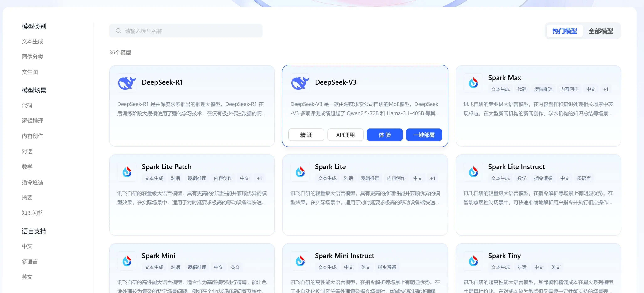Open the API调用 option for DeepSeek-V3
Screen dimensions: 644x293
(345, 135)
